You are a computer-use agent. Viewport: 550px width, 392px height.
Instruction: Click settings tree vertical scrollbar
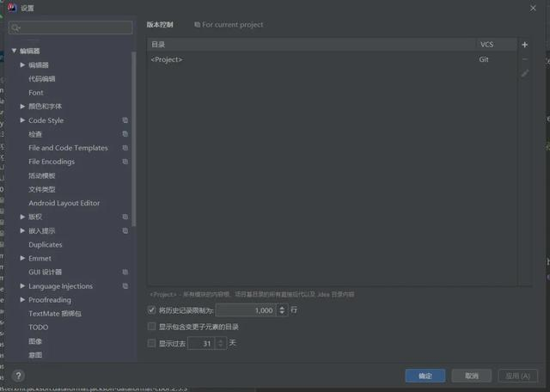134,139
